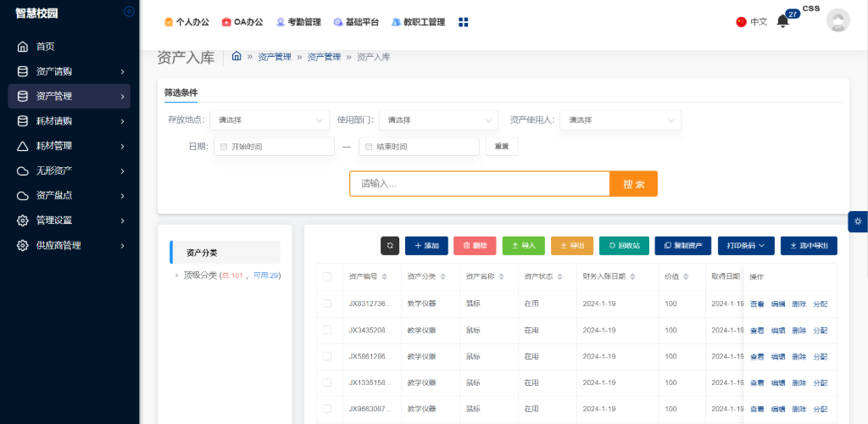Click the orange 搜索 button
This screenshot has height=424, width=868.
633,184
